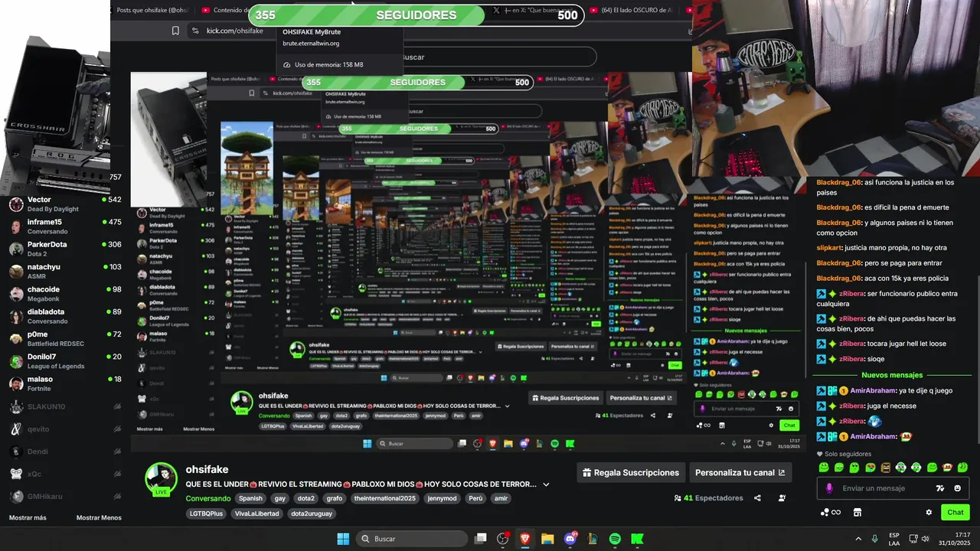Open Discord from taskbar
980x551 pixels.
[x=570, y=539]
